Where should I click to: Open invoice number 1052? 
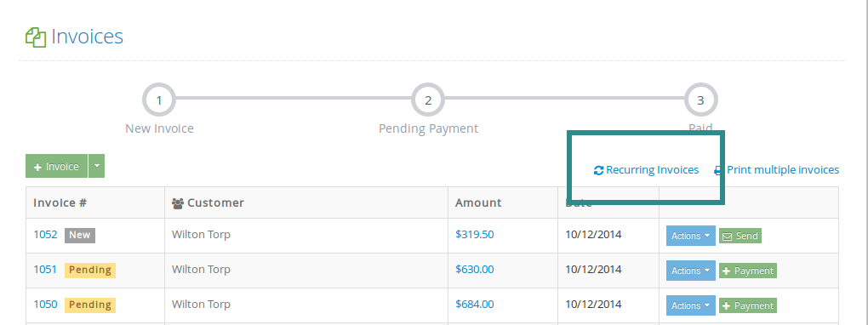(45, 235)
